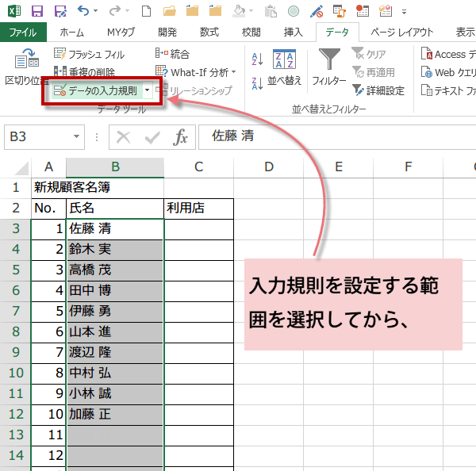
Task: Click the Select All corner triangle
Action: [x=21, y=168]
